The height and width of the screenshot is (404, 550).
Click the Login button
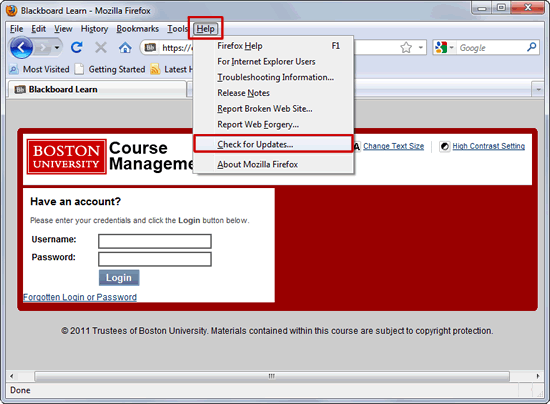click(119, 278)
